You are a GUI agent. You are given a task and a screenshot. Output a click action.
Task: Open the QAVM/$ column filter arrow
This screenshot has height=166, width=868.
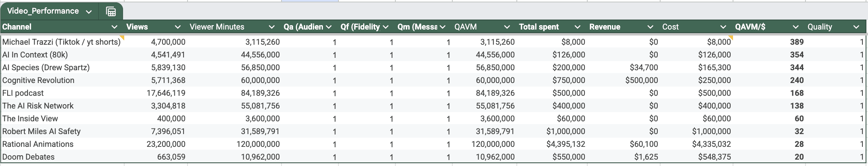pos(796,27)
